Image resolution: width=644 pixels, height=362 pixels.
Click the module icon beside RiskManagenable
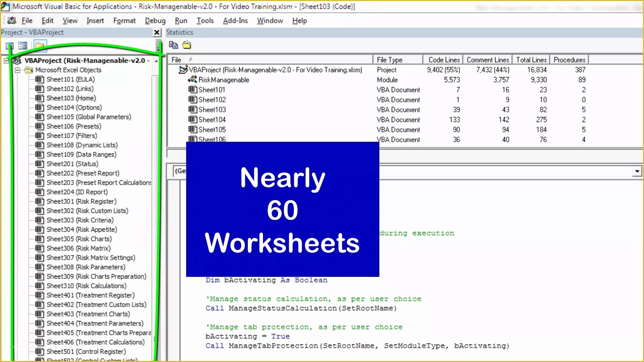coord(192,80)
